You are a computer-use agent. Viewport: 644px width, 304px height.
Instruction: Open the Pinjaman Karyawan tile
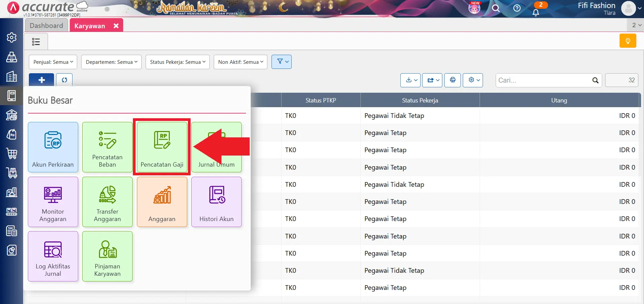click(x=107, y=256)
